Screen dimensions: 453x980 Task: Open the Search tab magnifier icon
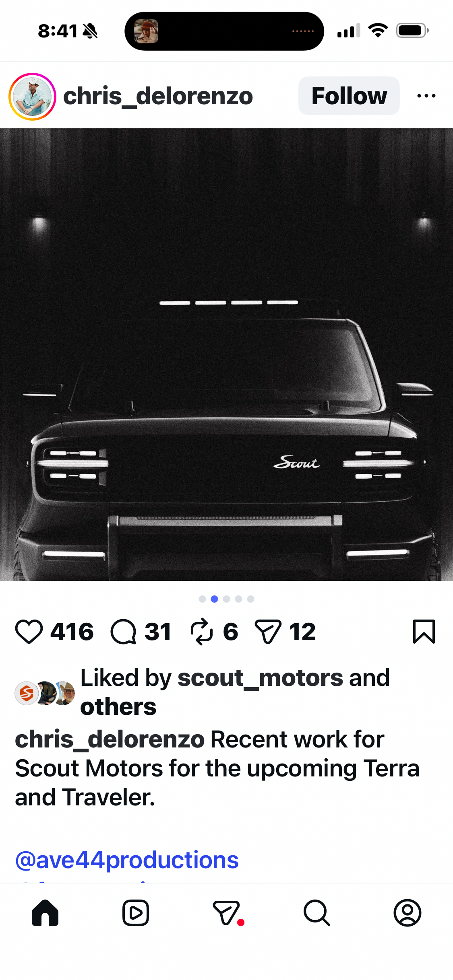(x=317, y=913)
